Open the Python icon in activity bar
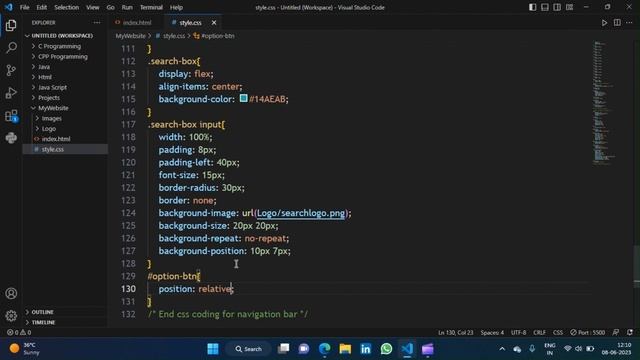The height and width of the screenshot is (360, 640). pyautogui.click(x=11, y=138)
